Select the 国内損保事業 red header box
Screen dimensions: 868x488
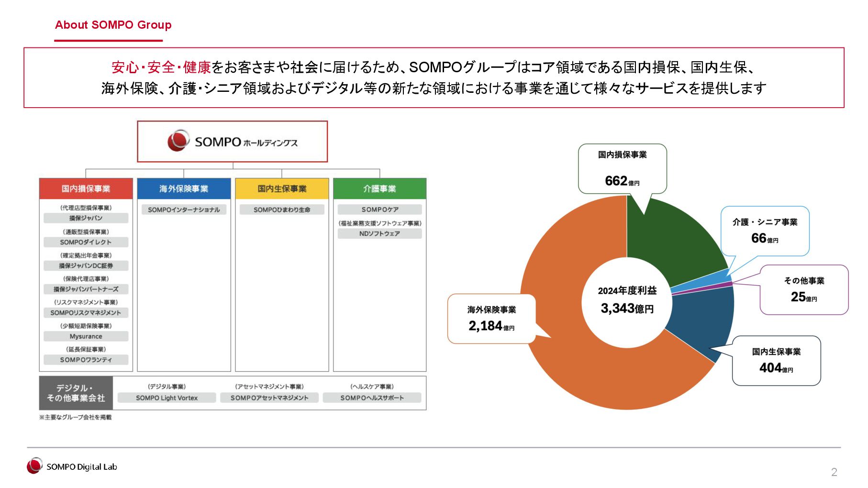(x=86, y=189)
